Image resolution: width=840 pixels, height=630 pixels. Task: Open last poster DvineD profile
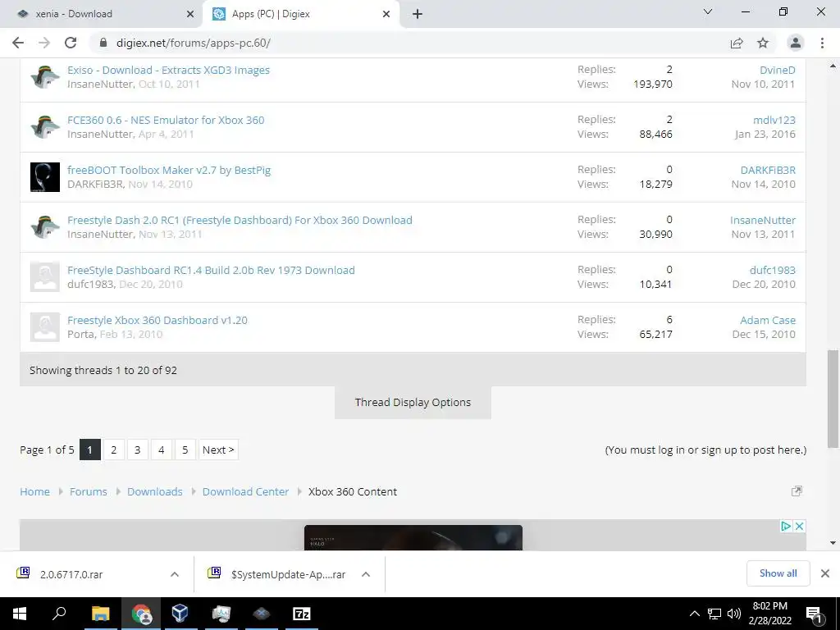(778, 71)
